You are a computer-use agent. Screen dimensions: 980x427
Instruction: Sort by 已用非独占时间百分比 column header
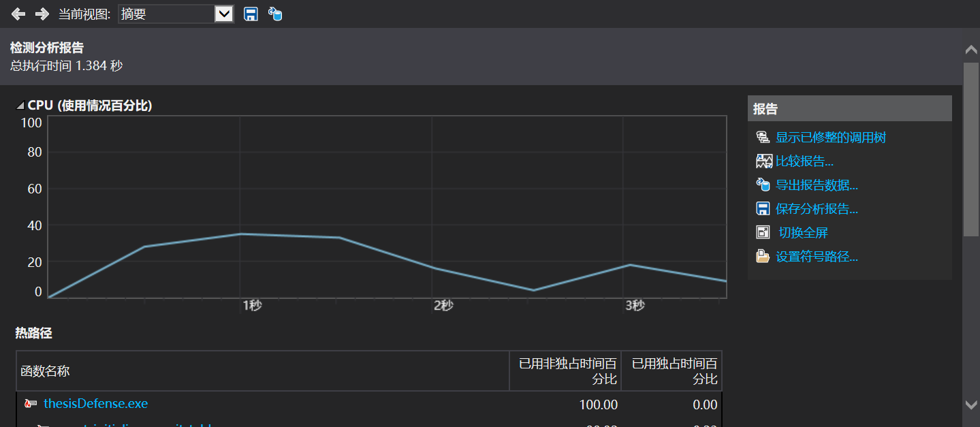(x=565, y=371)
